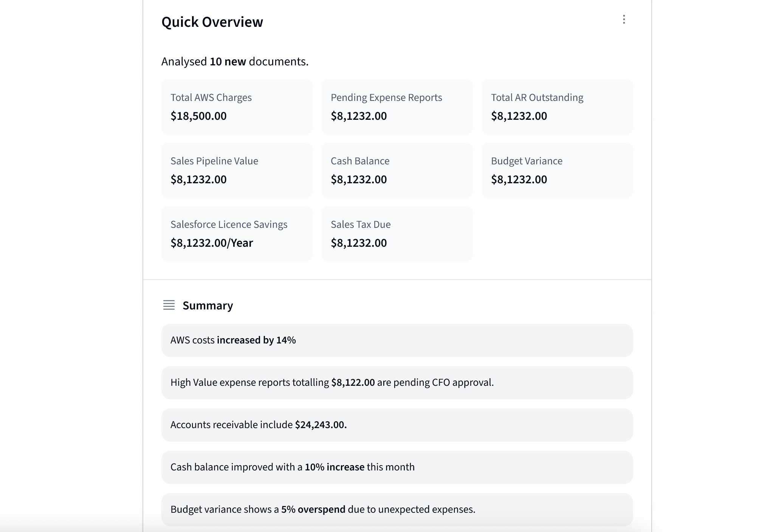Open the Sales Pipeline Value card
This screenshot has height=532, width=762.
pos(237,170)
